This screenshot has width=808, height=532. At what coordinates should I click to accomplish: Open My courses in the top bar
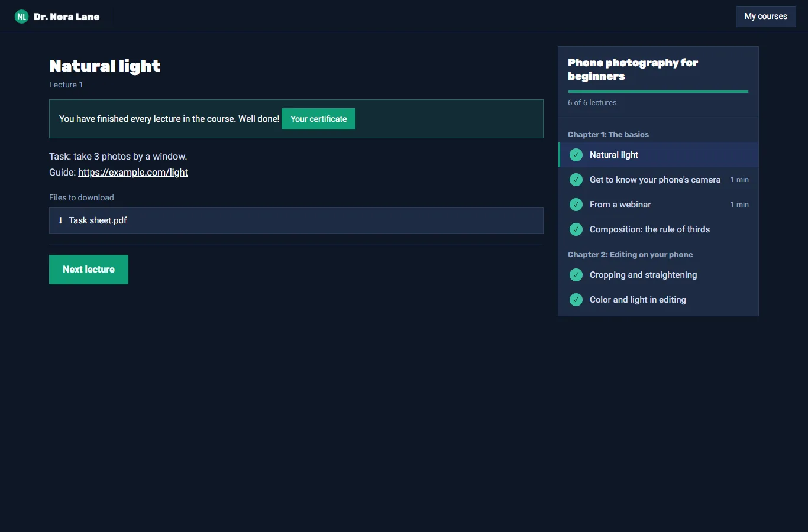[x=766, y=17]
